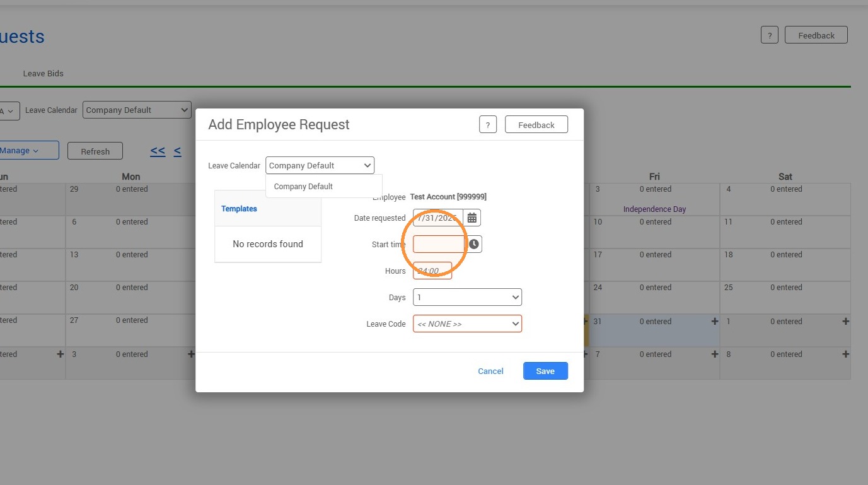Image resolution: width=868 pixels, height=485 pixels.
Task: Add request on Friday 7 plus icon
Action: [715, 354]
